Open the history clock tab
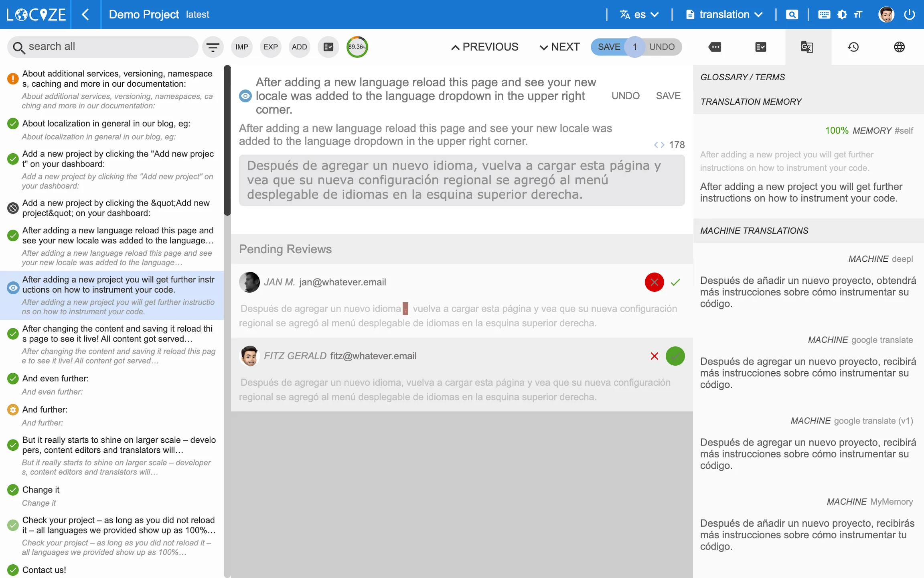This screenshot has height=578, width=924. tap(853, 47)
